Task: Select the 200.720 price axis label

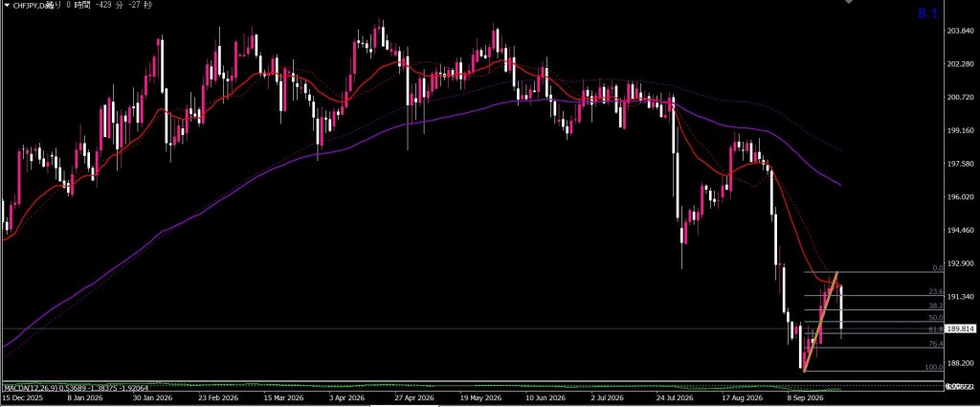Action: [x=961, y=98]
